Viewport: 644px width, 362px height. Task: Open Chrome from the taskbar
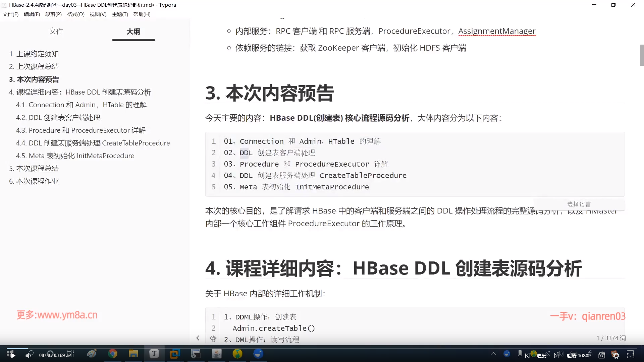[x=113, y=354]
